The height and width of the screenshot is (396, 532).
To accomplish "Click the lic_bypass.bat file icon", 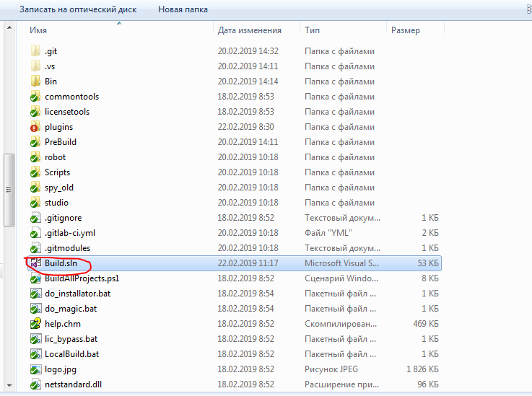I will coord(35,339).
